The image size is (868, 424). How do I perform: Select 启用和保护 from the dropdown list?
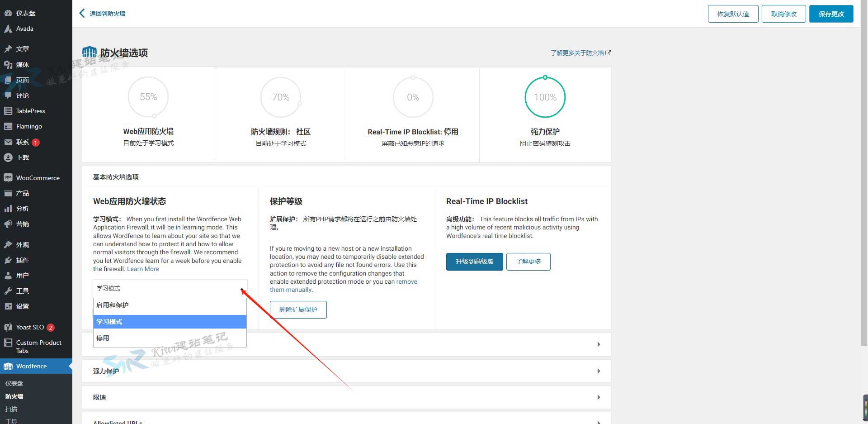[170, 305]
